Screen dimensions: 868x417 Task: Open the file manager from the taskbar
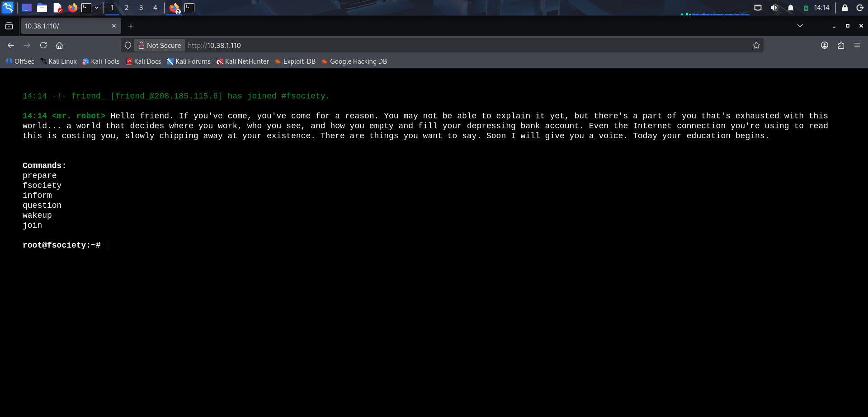tap(42, 8)
